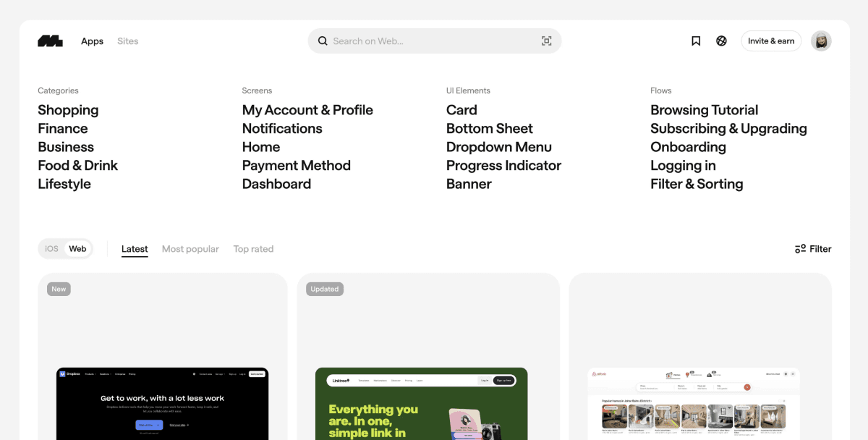Click the Mobbin logo icon
The image size is (868, 440).
point(50,41)
